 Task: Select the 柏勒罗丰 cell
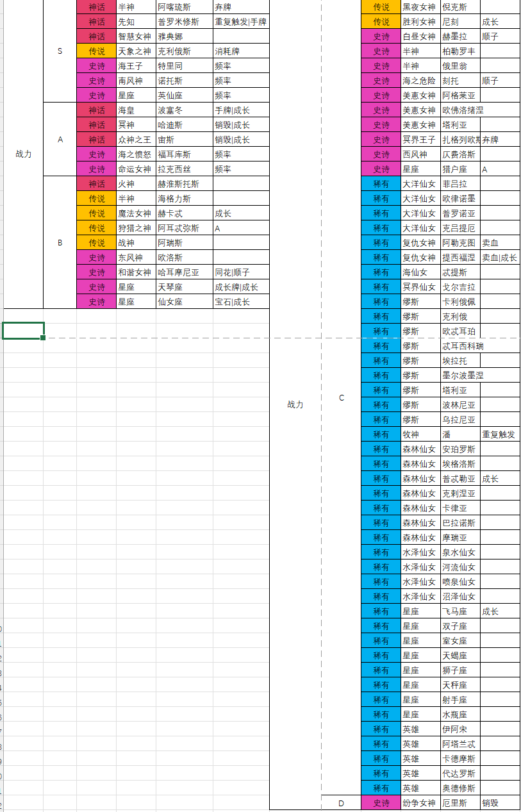(460, 51)
